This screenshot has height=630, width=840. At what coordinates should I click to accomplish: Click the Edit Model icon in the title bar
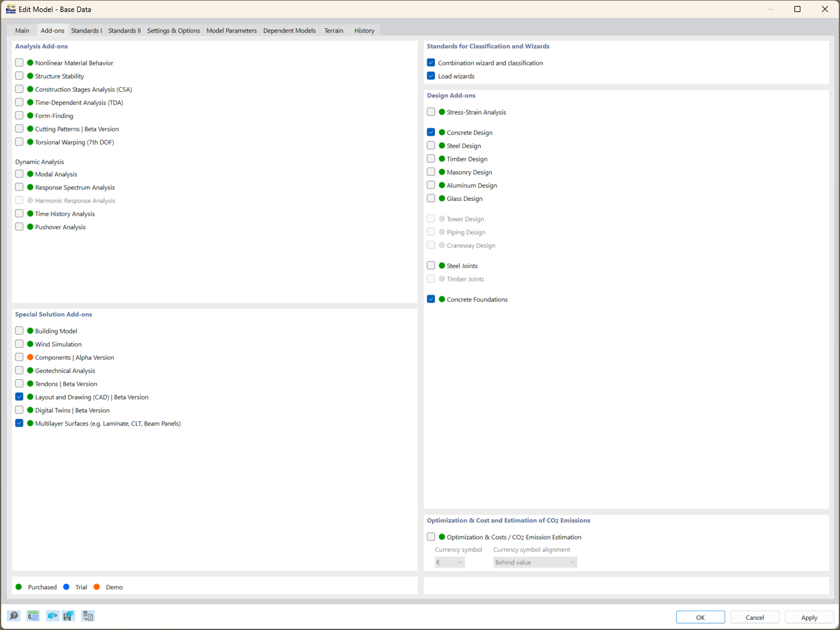[10, 9]
